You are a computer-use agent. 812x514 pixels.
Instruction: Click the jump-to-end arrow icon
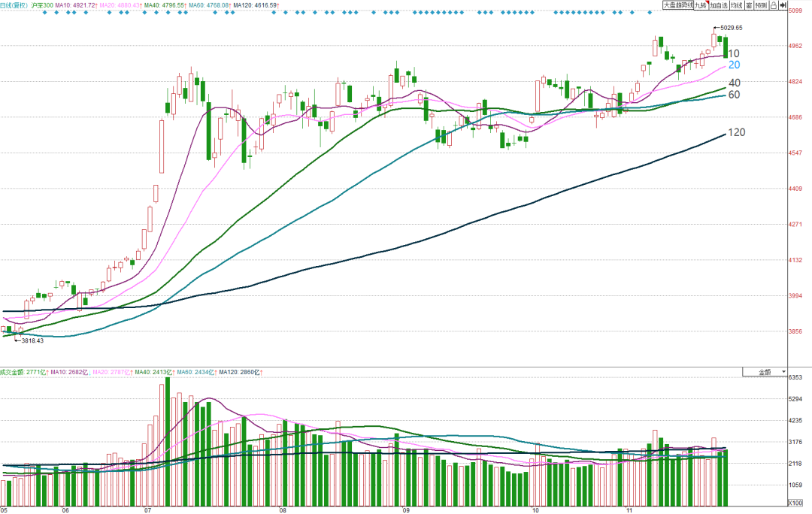(783, 5)
